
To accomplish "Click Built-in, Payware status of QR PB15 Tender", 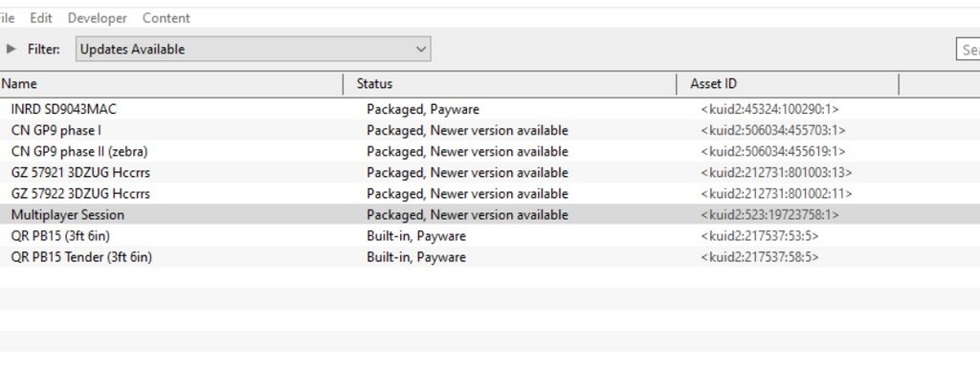I will click(416, 257).
